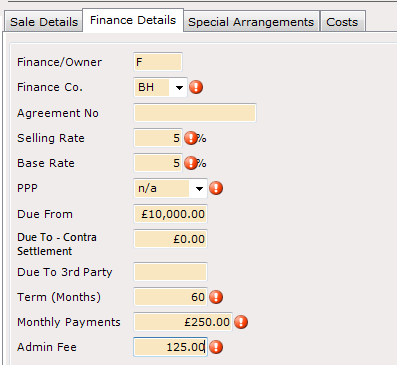Click the Base Rate error icon

(x=191, y=163)
